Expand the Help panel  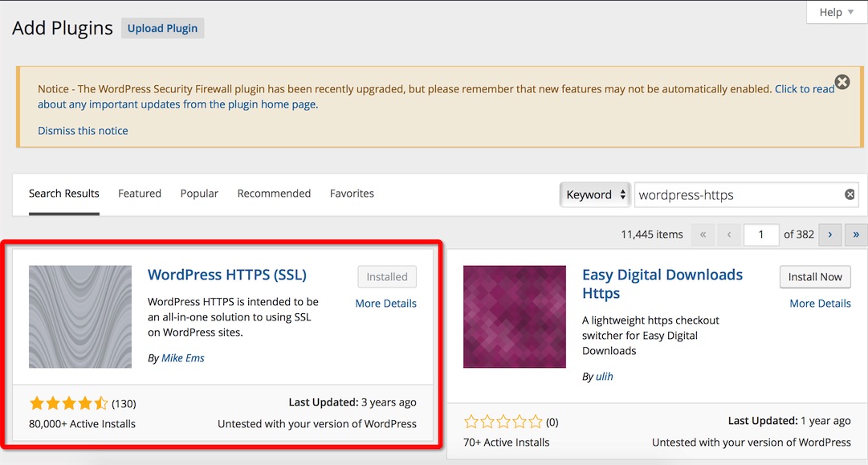pyautogui.click(x=837, y=12)
